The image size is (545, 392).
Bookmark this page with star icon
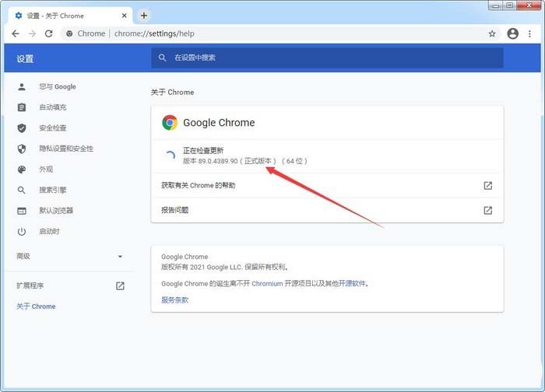coord(491,33)
